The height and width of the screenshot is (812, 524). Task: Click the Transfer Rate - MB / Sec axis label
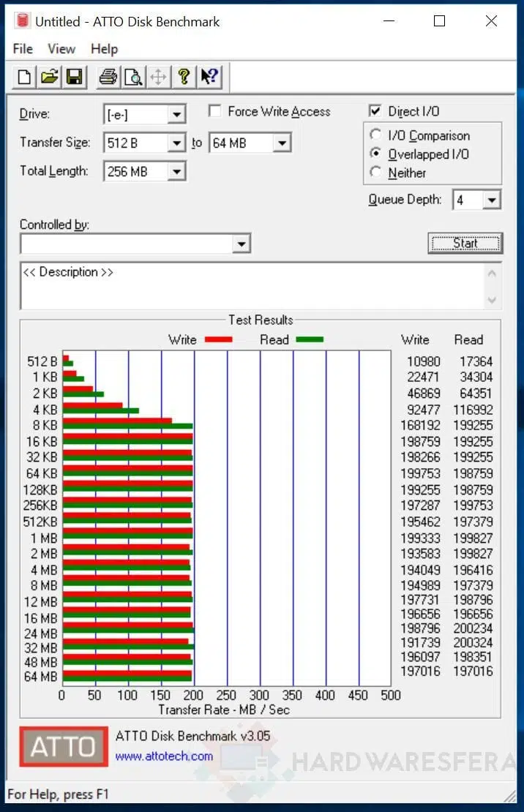coord(224,710)
